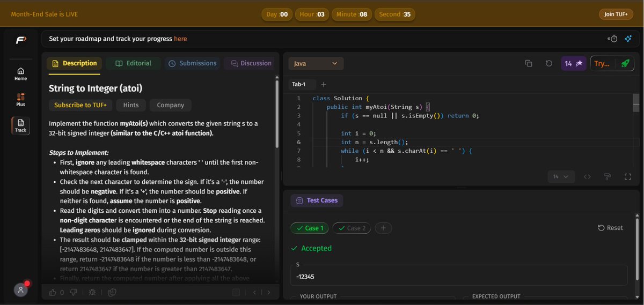644x305 pixels.
Task: Open the Java language dropdown
Action: (316, 63)
